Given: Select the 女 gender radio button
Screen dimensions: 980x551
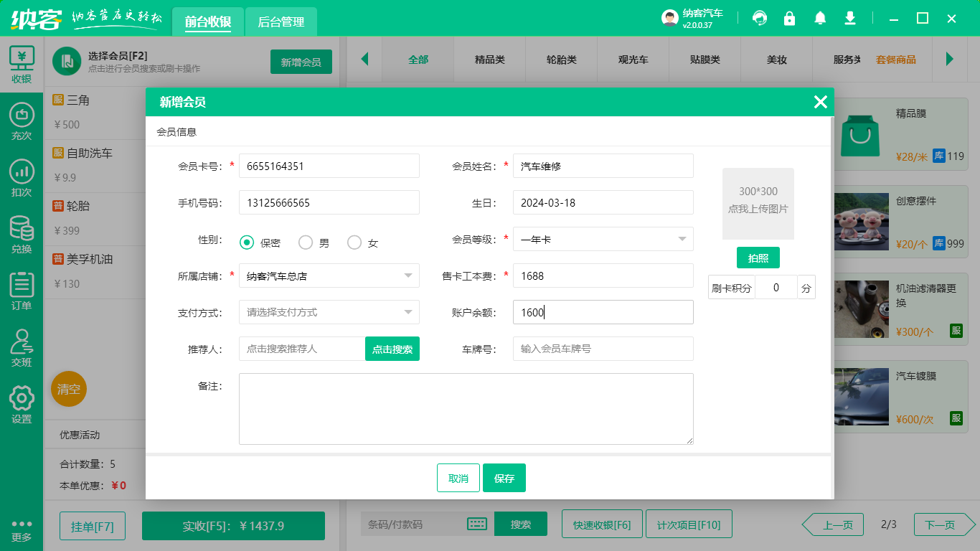Looking at the screenshot, I should point(354,242).
